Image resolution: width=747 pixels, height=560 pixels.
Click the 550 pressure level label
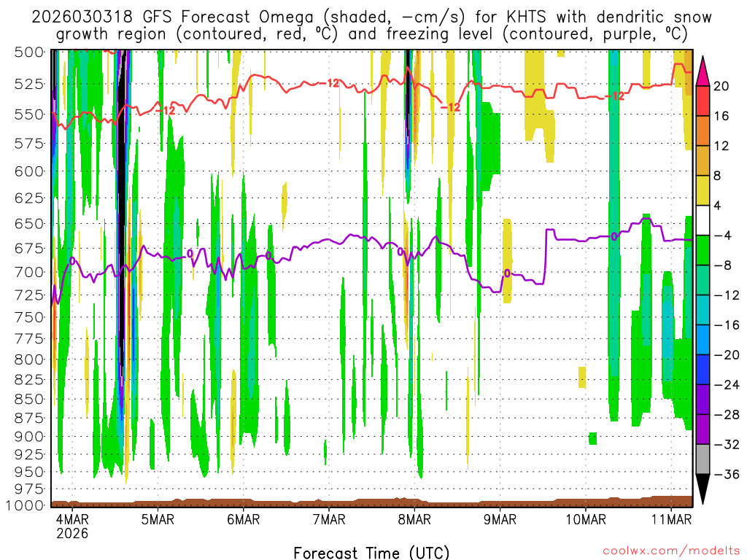click(29, 114)
